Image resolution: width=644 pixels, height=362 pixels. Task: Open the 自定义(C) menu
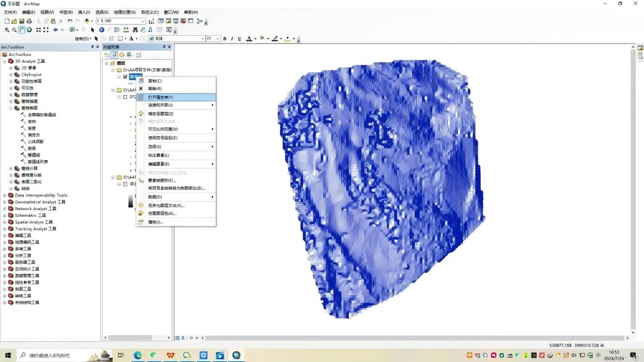pos(150,12)
